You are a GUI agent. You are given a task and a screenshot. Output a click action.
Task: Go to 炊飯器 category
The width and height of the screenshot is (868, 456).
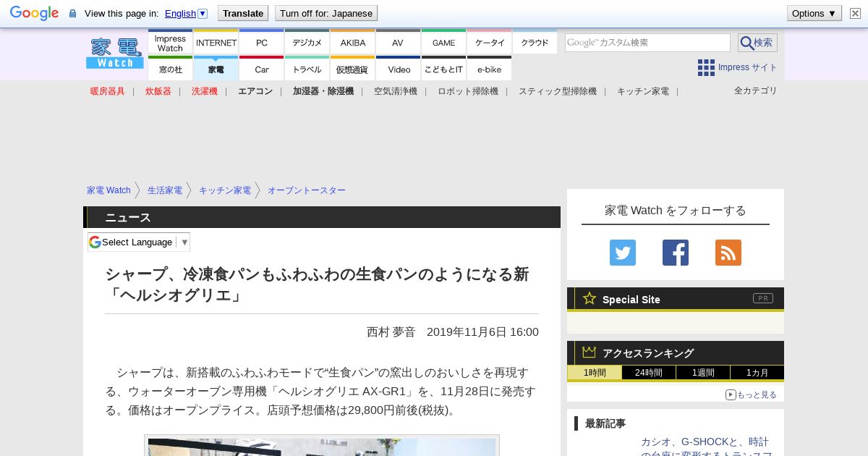158,91
